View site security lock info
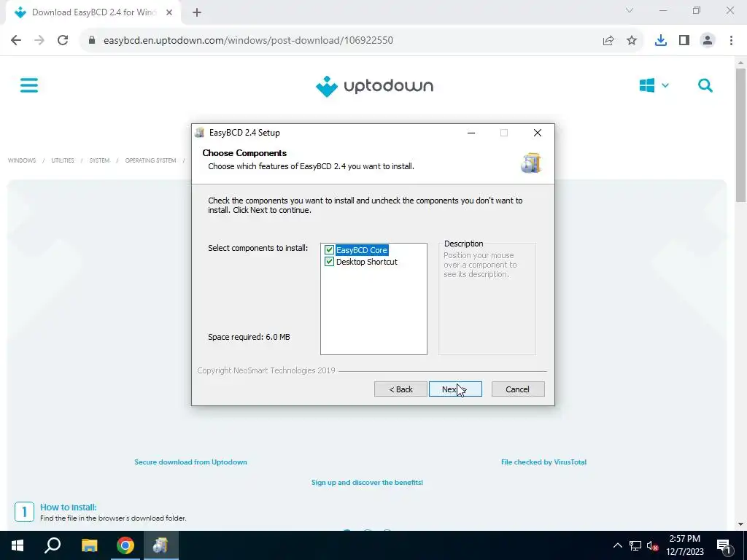 coord(92,41)
